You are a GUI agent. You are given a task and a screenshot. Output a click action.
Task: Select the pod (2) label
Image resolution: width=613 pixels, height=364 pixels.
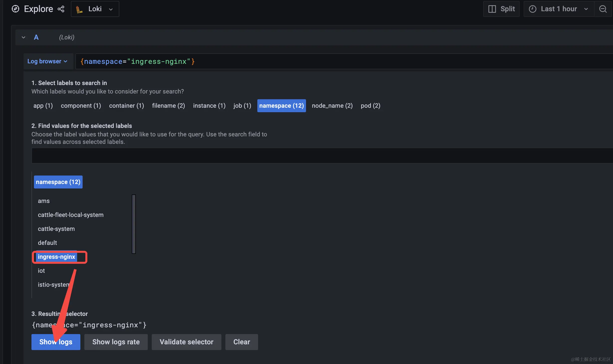370,106
